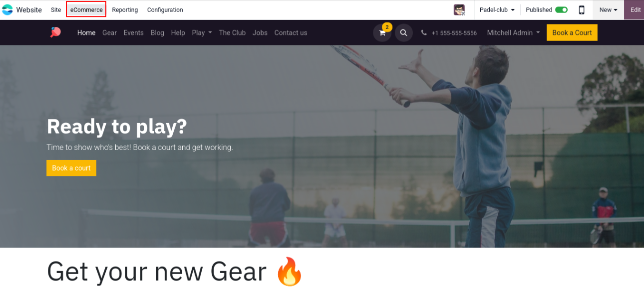This screenshot has height=300, width=644.
Task: Click the Edit button in top bar
Action: 635,9
